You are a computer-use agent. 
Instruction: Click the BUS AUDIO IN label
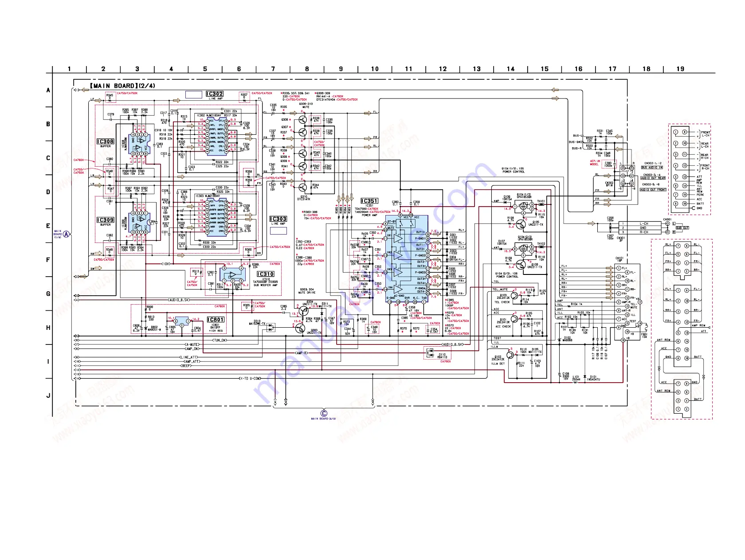(x=652, y=168)
